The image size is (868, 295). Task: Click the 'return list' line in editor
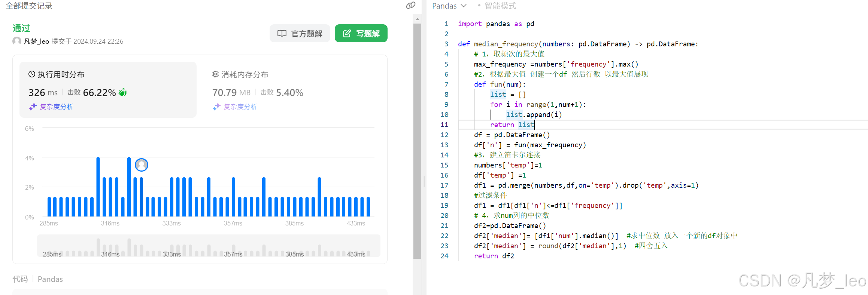[512, 125]
